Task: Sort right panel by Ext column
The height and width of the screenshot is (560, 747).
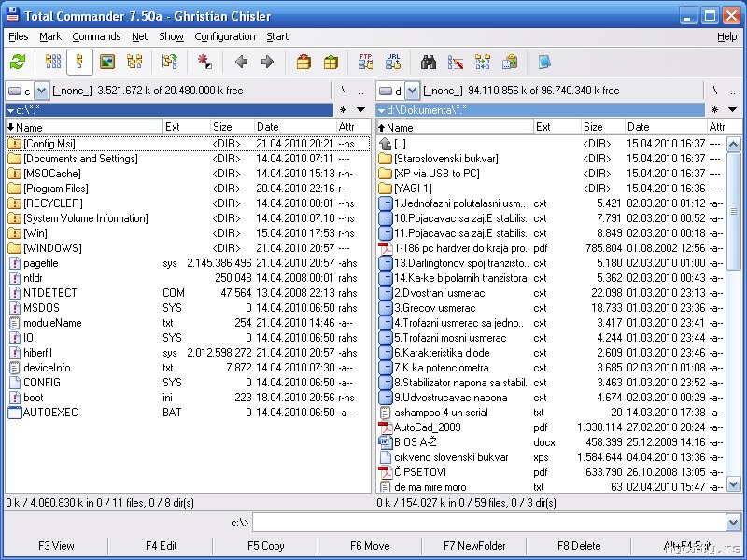Action: point(557,127)
